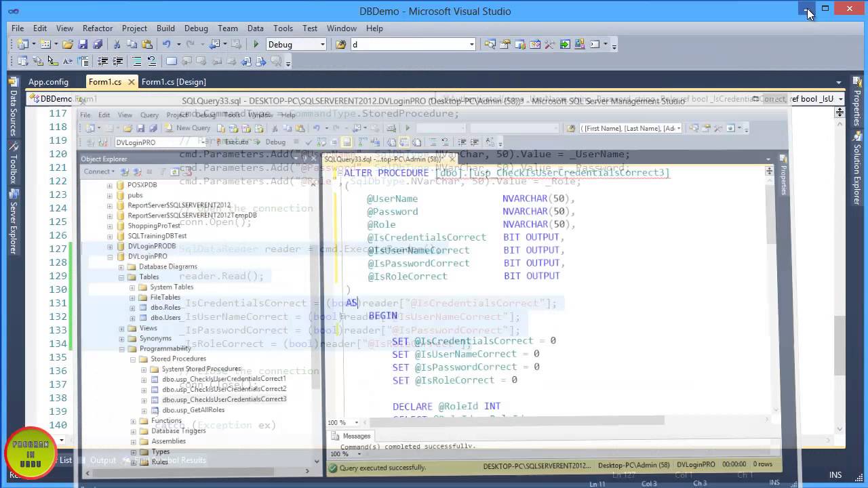Start debugging with the green play icon
This screenshot has height=488, width=868.
(256, 44)
